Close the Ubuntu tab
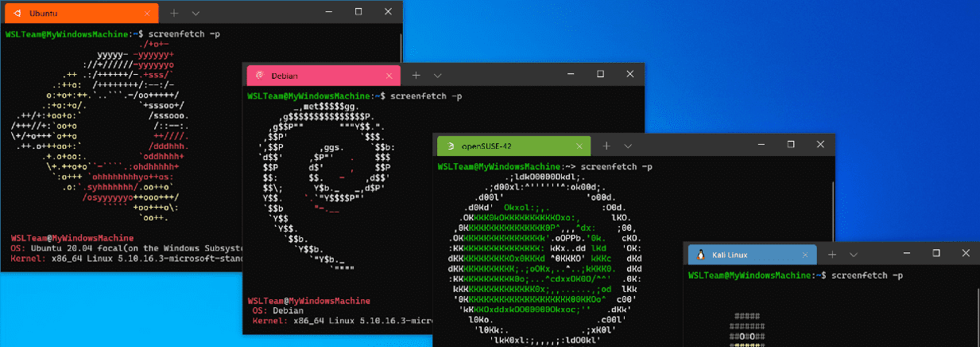The image size is (980, 347). pyautogui.click(x=147, y=14)
